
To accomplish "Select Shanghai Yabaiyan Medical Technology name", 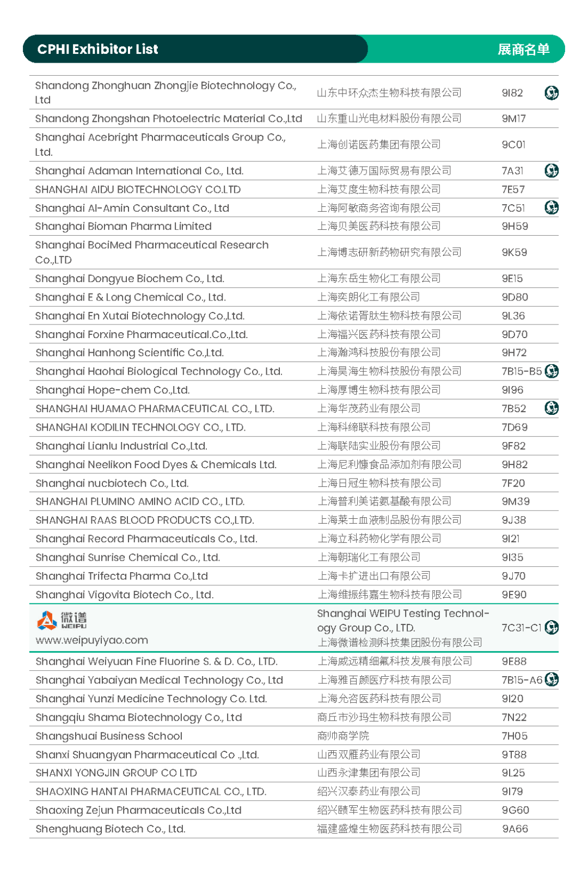I will click(159, 680).
